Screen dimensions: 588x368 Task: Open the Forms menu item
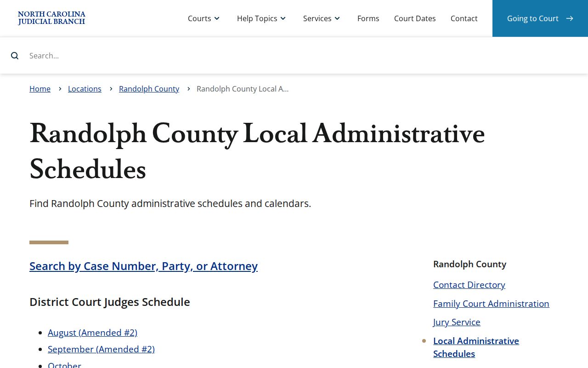pos(368,18)
